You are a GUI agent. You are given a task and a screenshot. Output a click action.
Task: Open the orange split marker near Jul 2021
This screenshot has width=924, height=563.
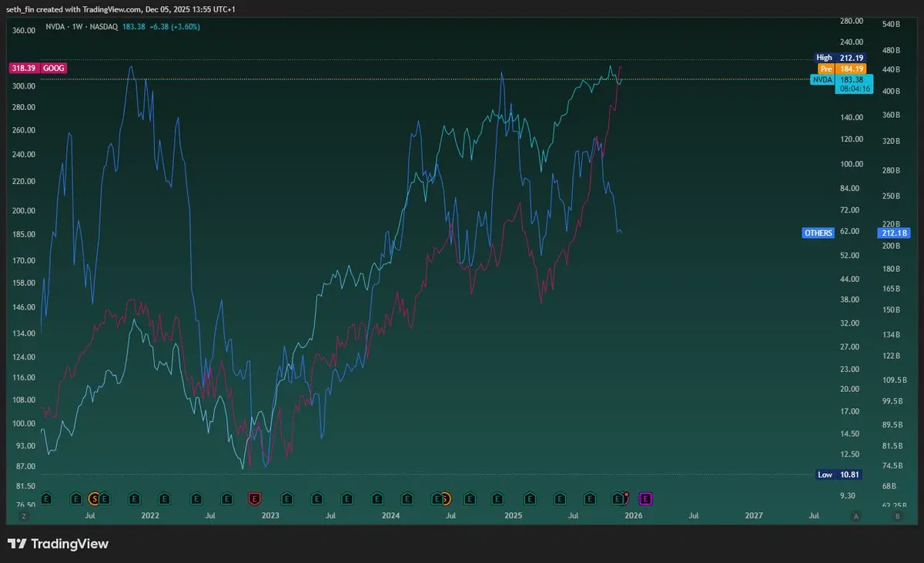pos(94,499)
